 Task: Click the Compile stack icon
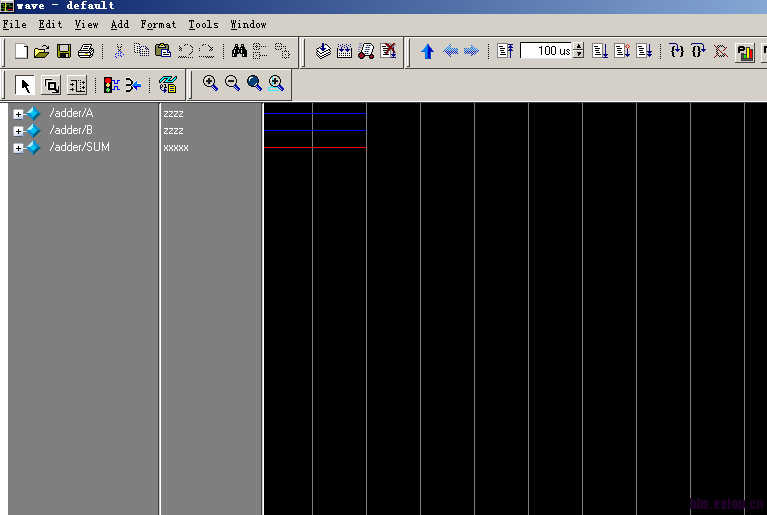(323, 51)
